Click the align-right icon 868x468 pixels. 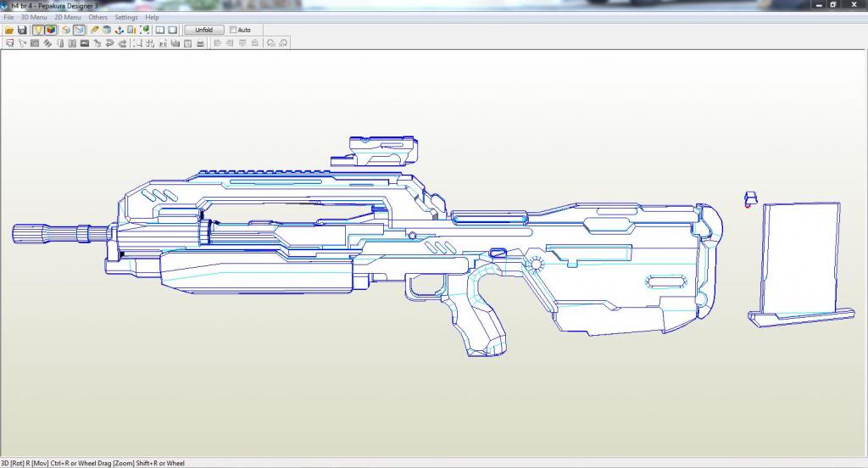click(x=230, y=43)
